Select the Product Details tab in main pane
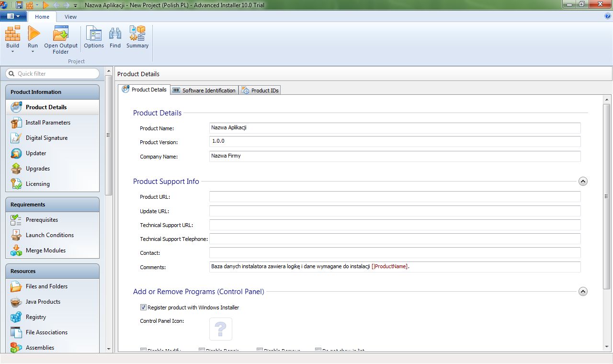 (x=145, y=90)
